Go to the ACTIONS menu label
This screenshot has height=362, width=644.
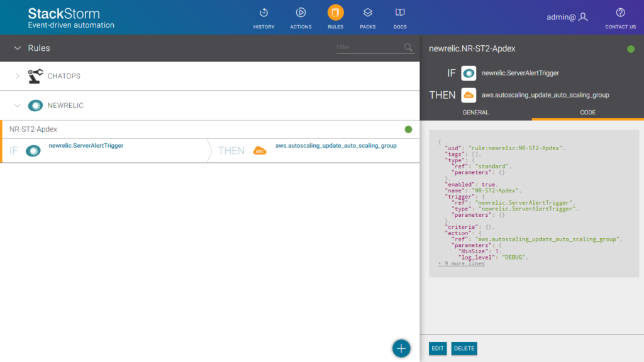pyautogui.click(x=301, y=27)
